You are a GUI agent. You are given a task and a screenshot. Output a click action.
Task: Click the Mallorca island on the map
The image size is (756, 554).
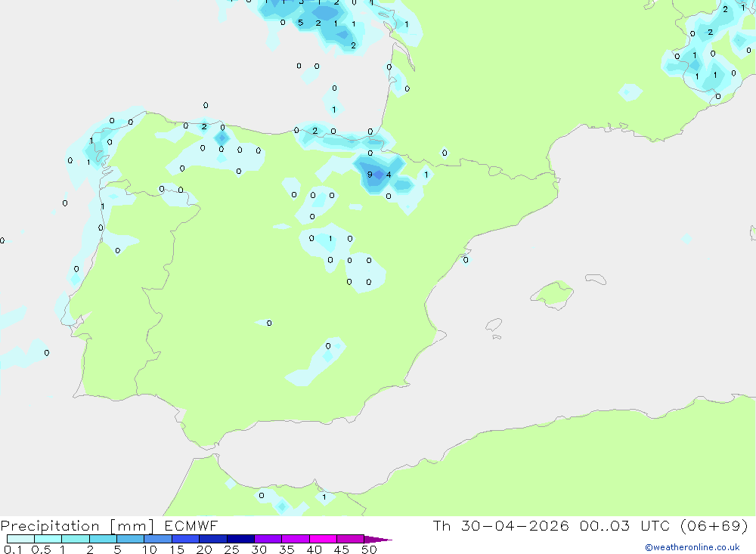553,294
